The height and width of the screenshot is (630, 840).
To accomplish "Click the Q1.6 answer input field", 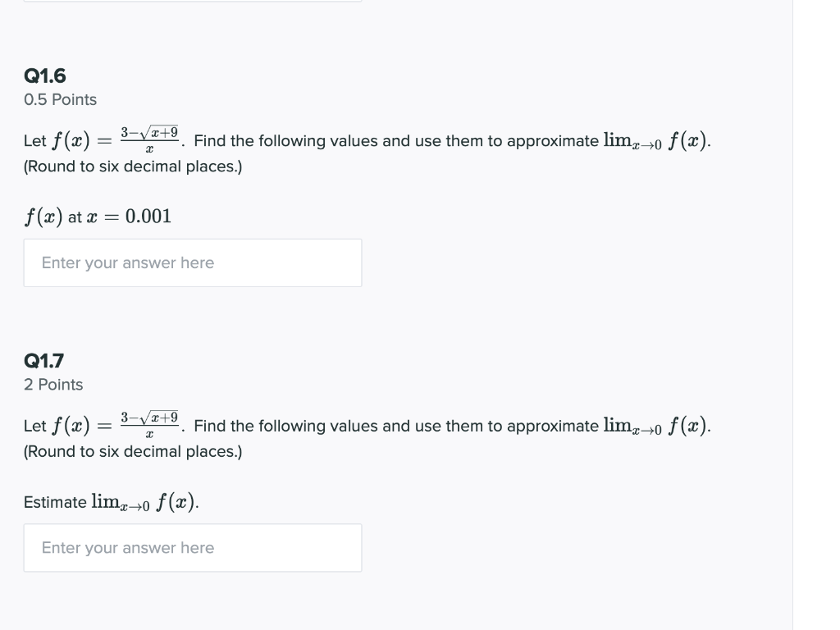I will (193, 262).
